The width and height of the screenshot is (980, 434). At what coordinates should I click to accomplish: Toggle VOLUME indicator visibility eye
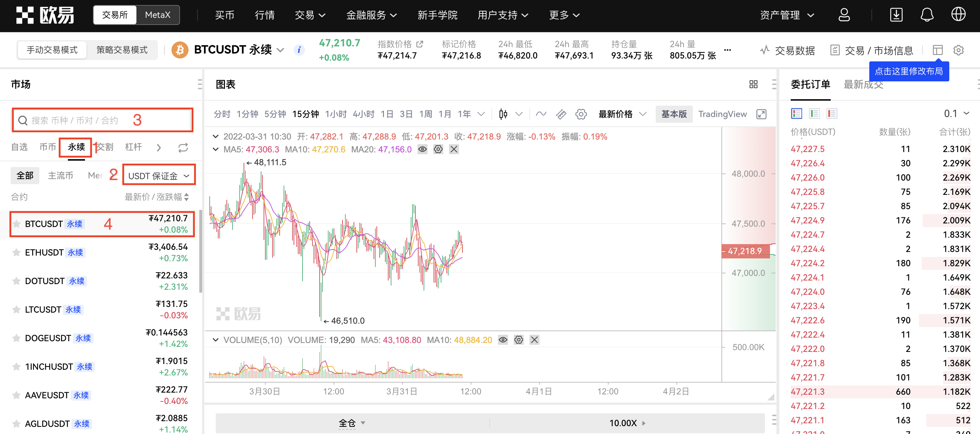click(x=503, y=340)
